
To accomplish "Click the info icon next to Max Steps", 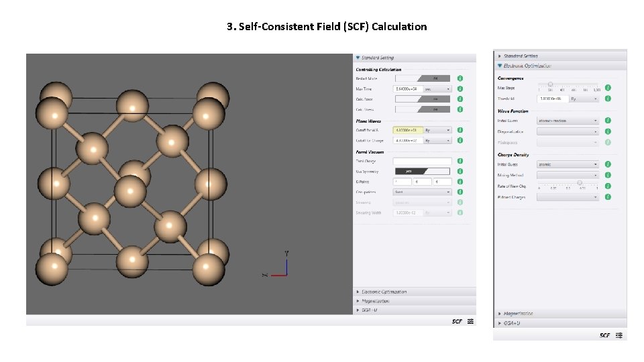I will pyautogui.click(x=608, y=88).
